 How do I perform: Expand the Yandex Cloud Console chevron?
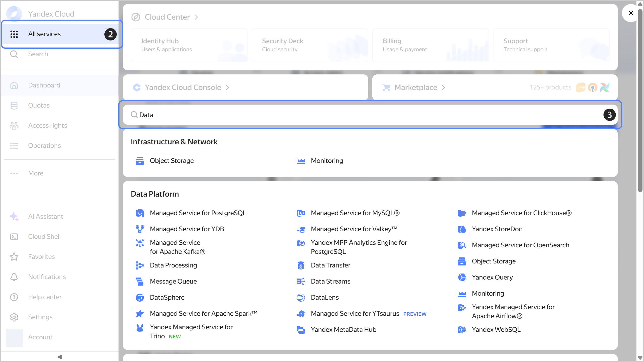227,87
